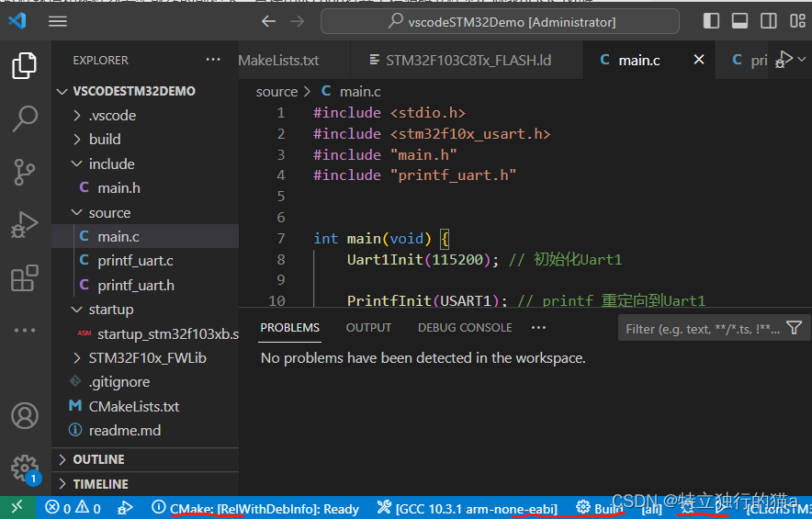
Task: Change CMake build variant RelWithDebInfo
Action: point(256,509)
